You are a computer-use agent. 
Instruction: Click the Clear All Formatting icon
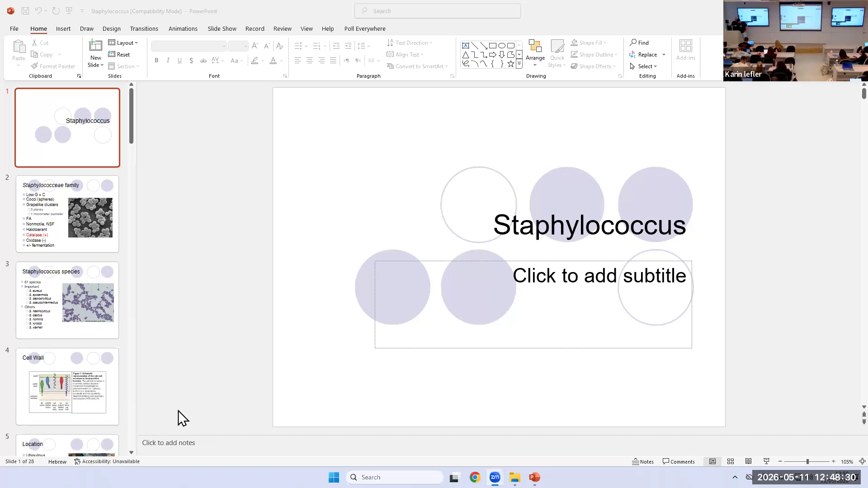point(279,46)
